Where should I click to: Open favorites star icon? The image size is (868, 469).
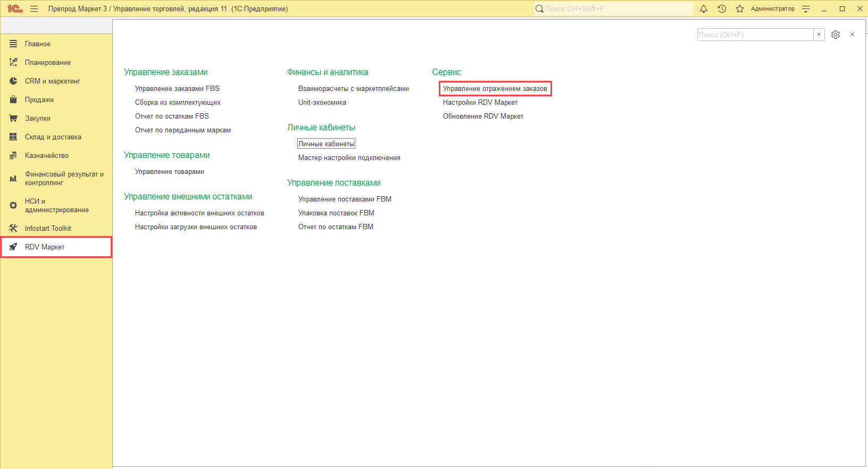click(740, 9)
